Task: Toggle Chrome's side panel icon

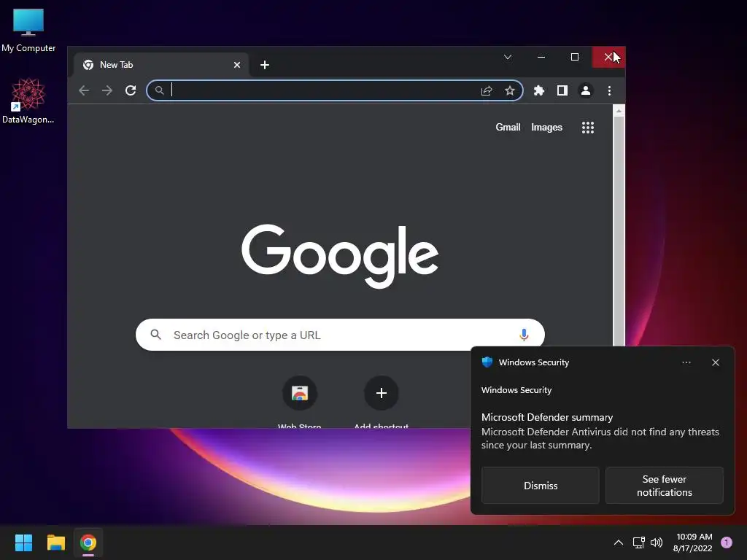Action: point(562,90)
